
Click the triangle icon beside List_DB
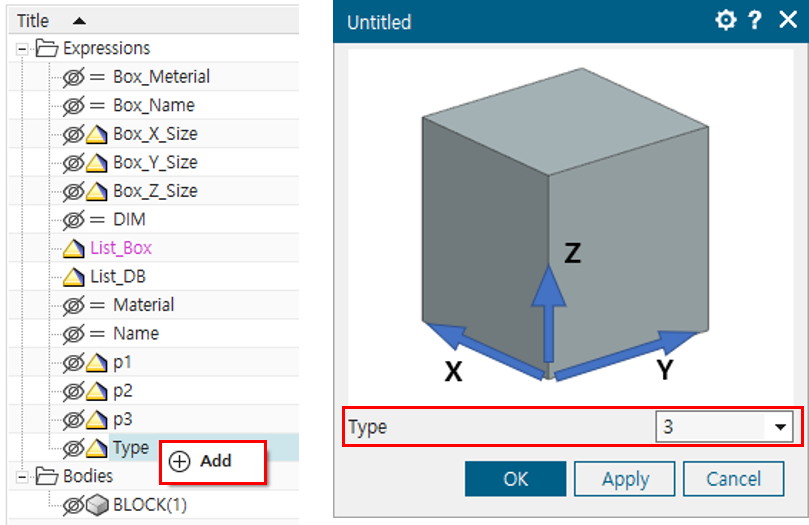pos(74,277)
